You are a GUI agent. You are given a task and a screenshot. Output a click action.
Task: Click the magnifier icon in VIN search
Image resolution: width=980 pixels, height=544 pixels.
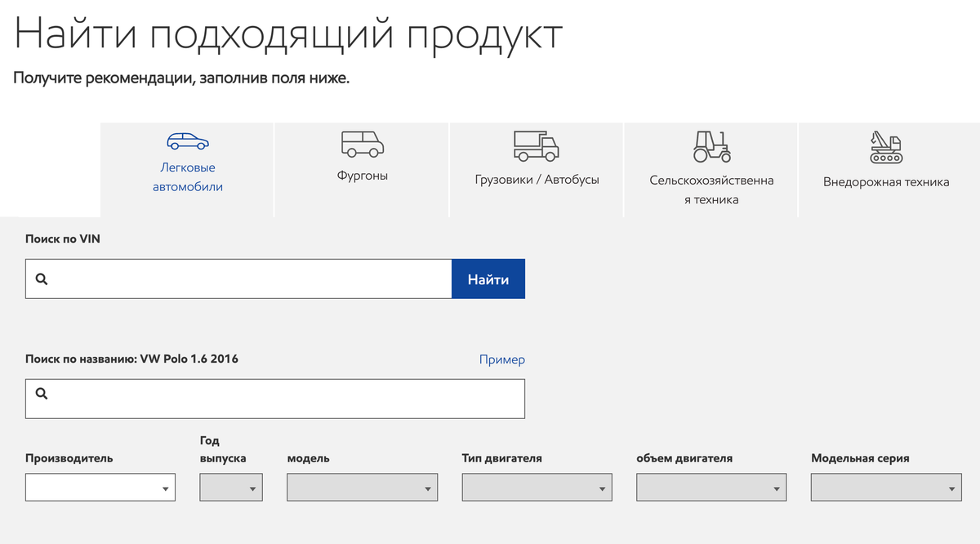click(x=42, y=279)
